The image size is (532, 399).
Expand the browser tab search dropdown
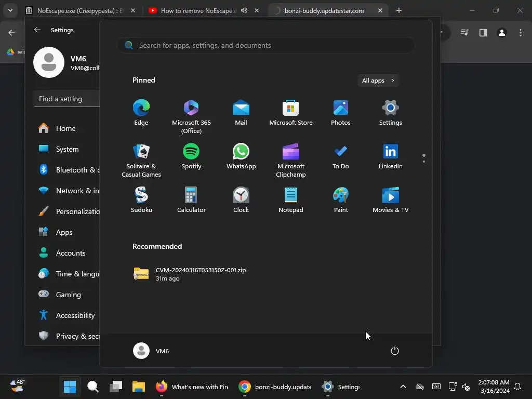click(10, 10)
